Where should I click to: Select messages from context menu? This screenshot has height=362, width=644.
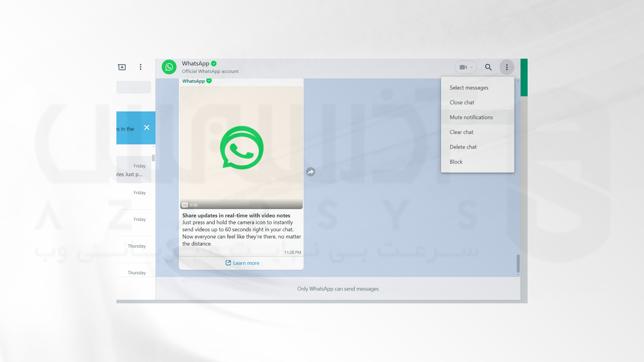[x=469, y=87]
